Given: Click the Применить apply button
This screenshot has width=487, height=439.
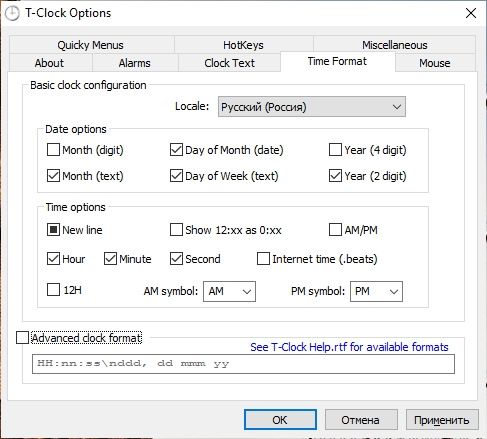Looking at the screenshot, I should click(x=442, y=420).
